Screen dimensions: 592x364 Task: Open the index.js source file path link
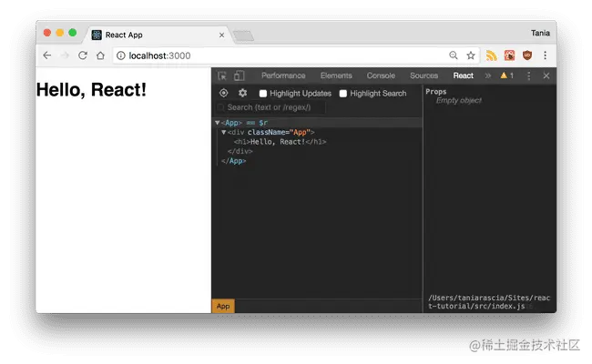tap(489, 302)
